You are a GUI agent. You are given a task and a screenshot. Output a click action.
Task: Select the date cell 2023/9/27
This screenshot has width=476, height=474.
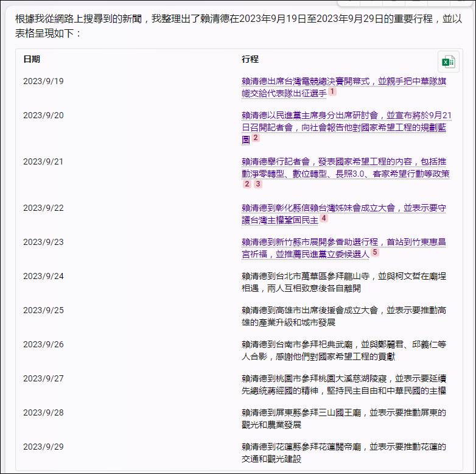tap(43, 378)
